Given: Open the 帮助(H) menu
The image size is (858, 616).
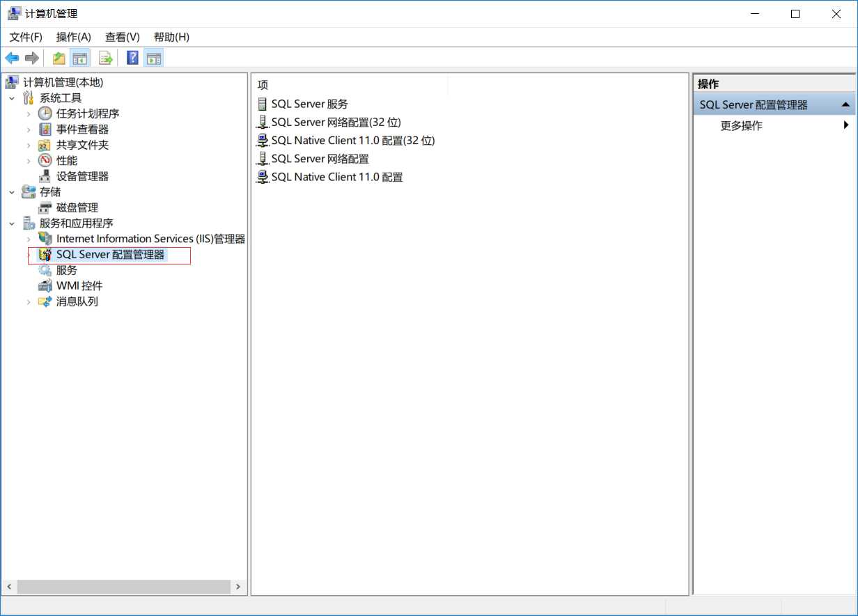Looking at the screenshot, I should pyautogui.click(x=171, y=37).
